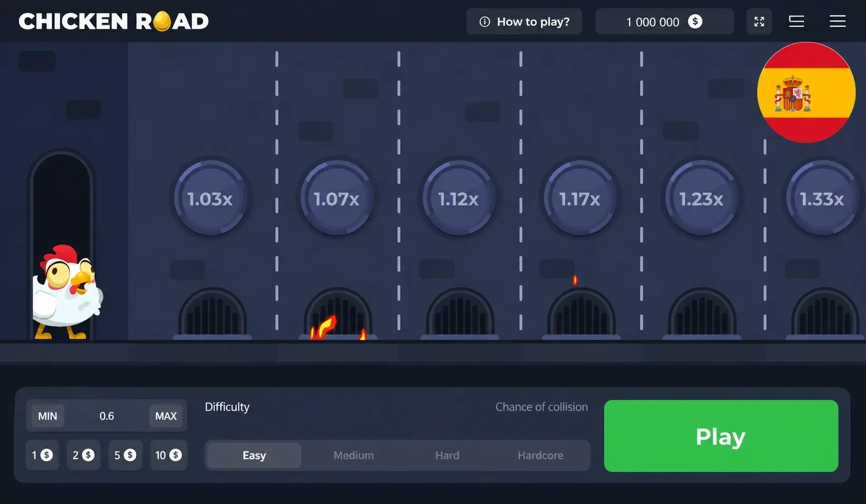Click the dollar coin icon beside balance
The height and width of the screenshot is (504, 866).
695,22
